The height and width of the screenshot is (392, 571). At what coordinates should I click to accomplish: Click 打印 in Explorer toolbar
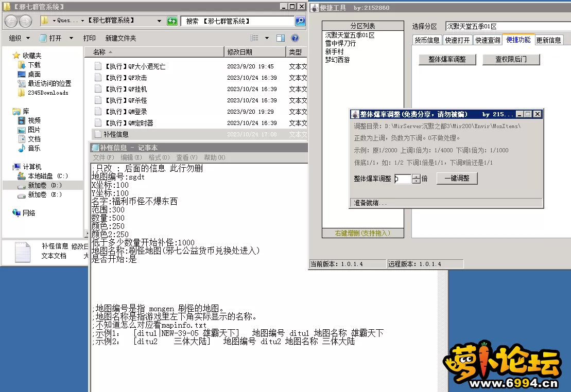[89, 38]
